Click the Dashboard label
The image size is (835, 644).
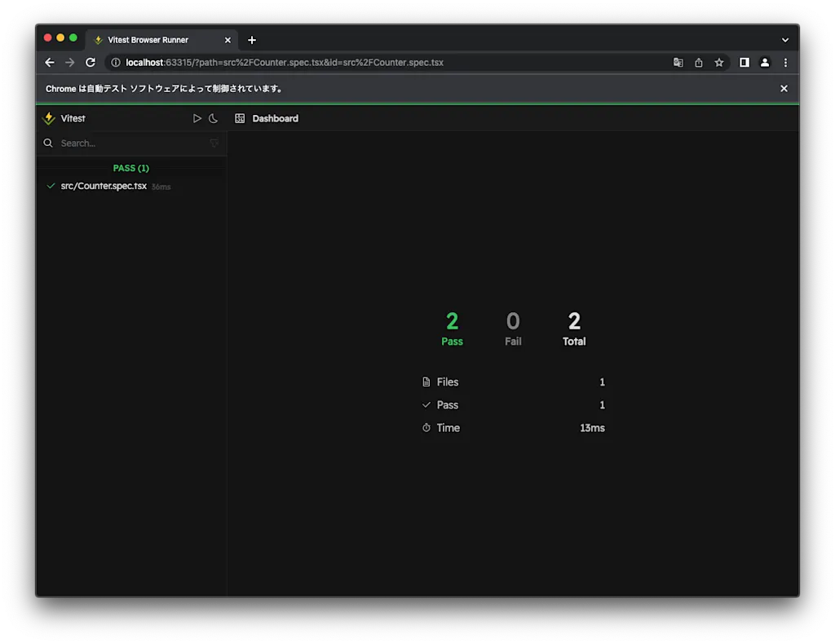(276, 118)
